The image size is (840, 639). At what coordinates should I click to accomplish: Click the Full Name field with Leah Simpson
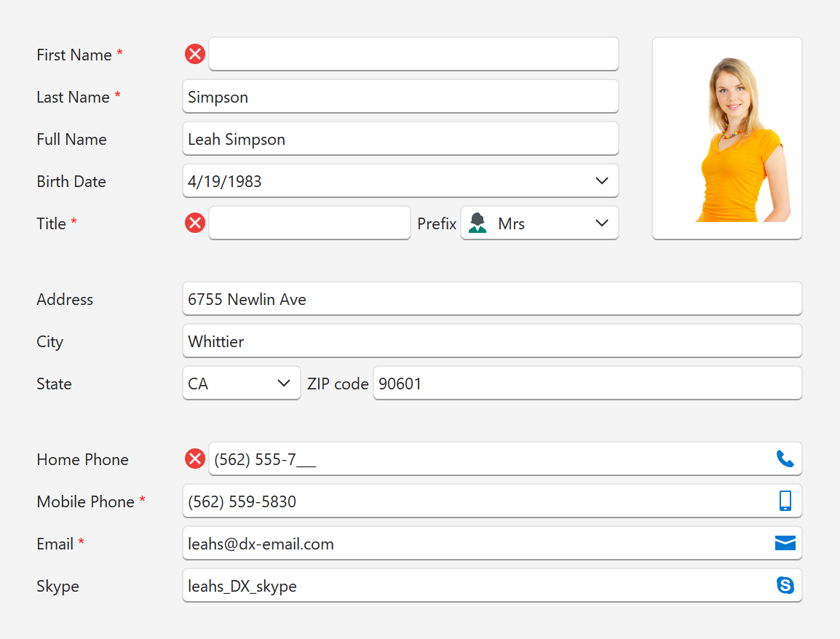(x=400, y=139)
